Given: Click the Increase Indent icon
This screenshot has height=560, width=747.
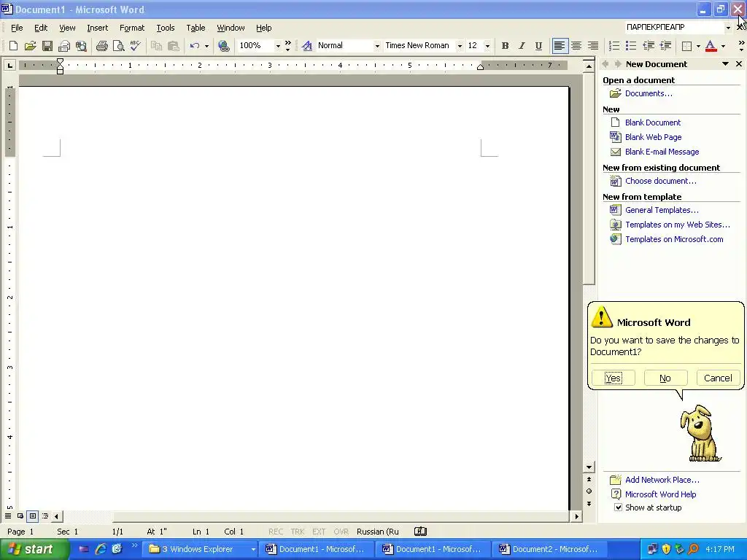Looking at the screenshot, I should (x=665, y=46).
